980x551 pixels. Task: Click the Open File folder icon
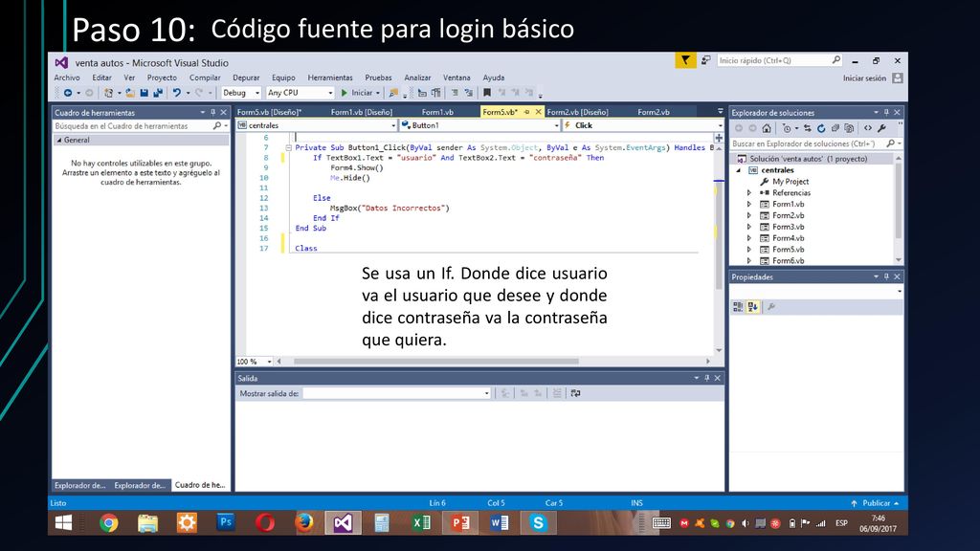(130, 93)
